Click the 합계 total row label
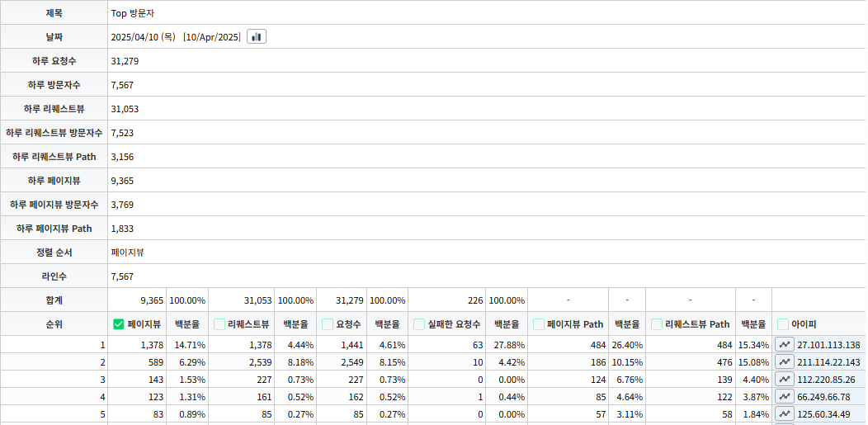 pos(54,300)
